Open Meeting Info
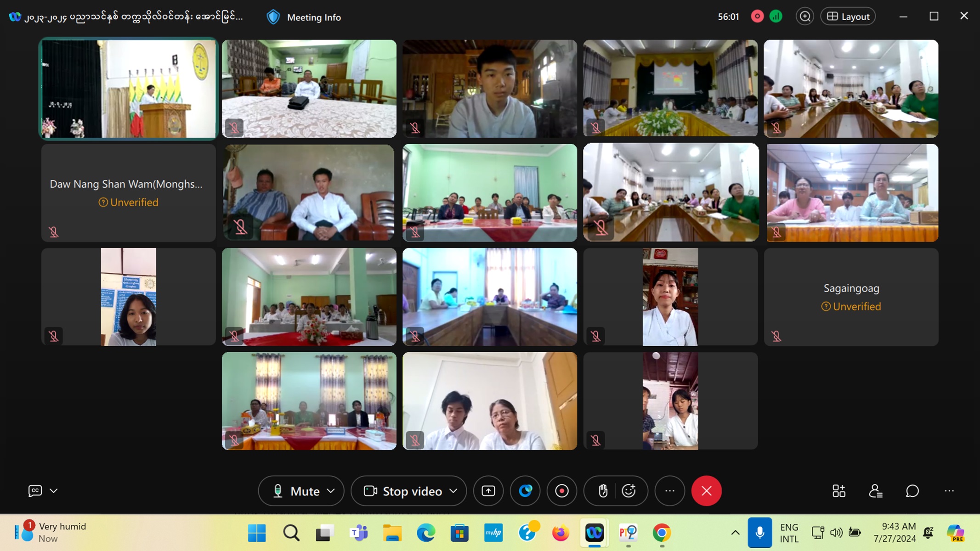Screen dimensions: 980x551 tap(304, 17)
